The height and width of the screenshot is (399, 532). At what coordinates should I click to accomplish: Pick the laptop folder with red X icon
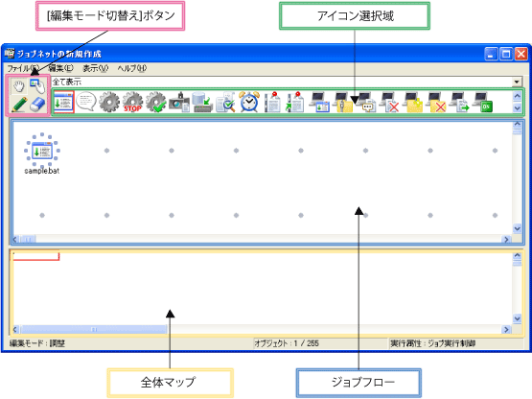pyautogui.click(x=435, y=102)
